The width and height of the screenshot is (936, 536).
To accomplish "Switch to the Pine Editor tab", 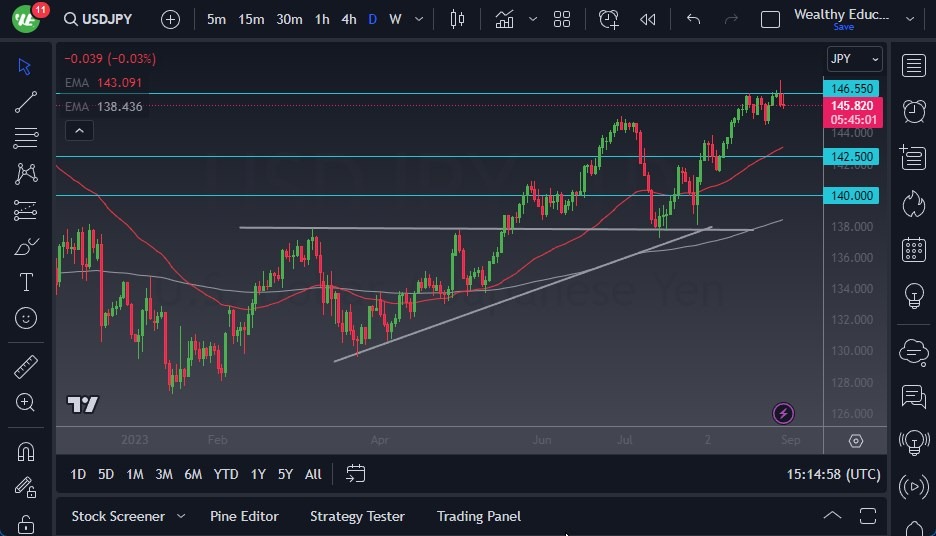I will pos(244,516).
